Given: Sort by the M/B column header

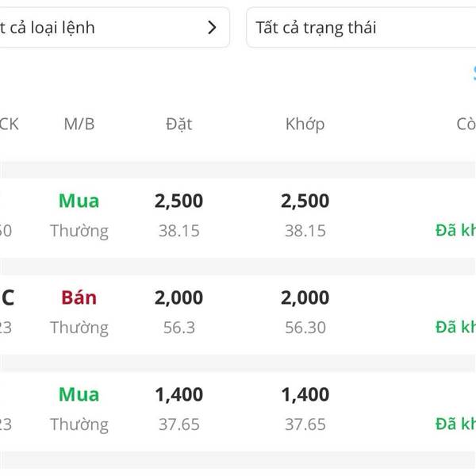Looking at the screenshot, I should pos(79,124).
